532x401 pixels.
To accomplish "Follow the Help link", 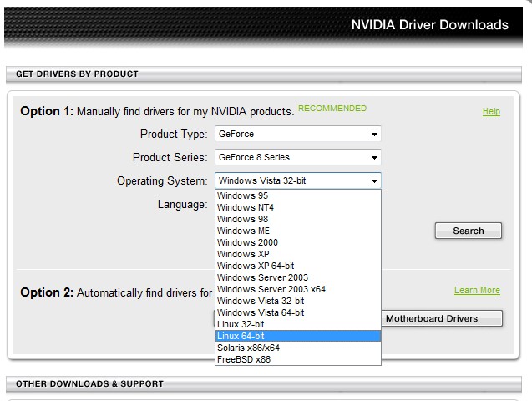I will pos(491,112).
